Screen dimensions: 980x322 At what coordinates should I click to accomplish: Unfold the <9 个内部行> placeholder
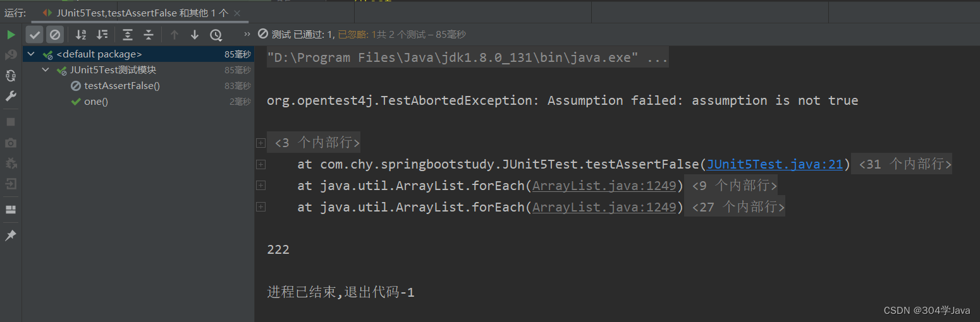tap(732, 186)
